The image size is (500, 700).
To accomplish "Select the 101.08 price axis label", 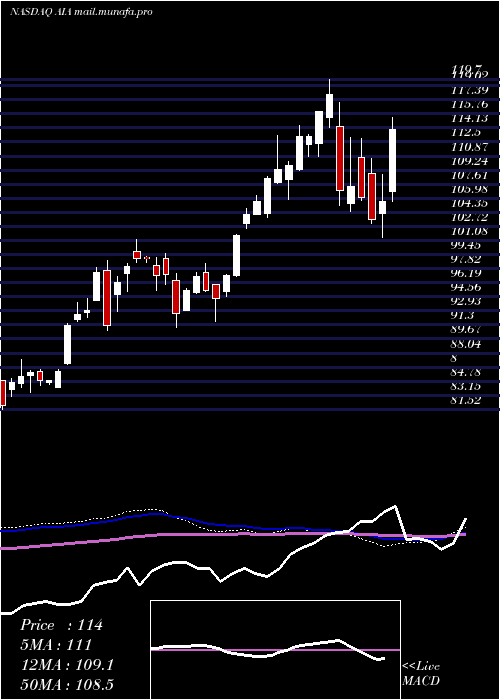I will 470,232.
